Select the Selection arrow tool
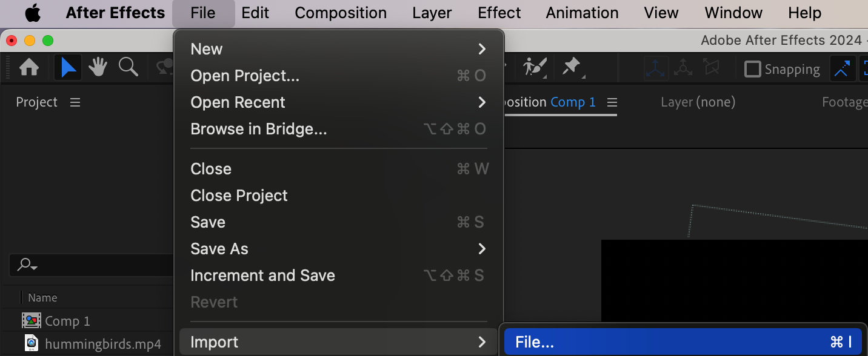 68,68
